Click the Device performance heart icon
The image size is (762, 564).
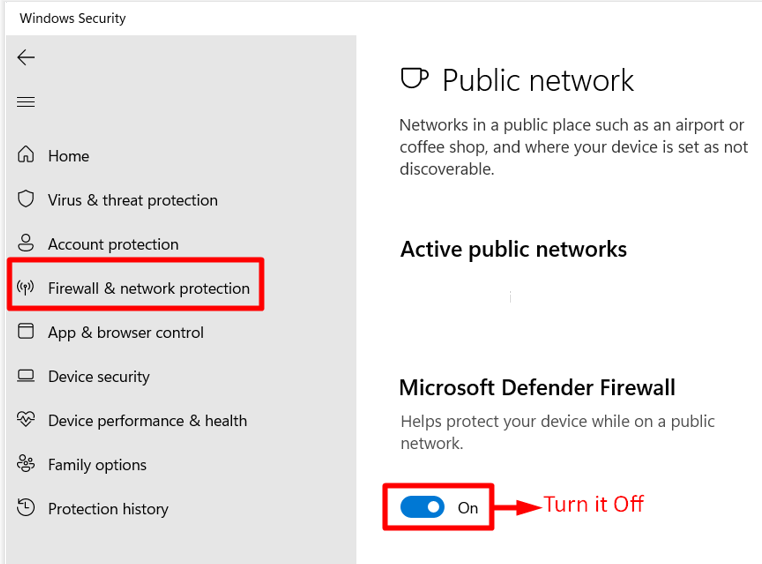[26, 419]
